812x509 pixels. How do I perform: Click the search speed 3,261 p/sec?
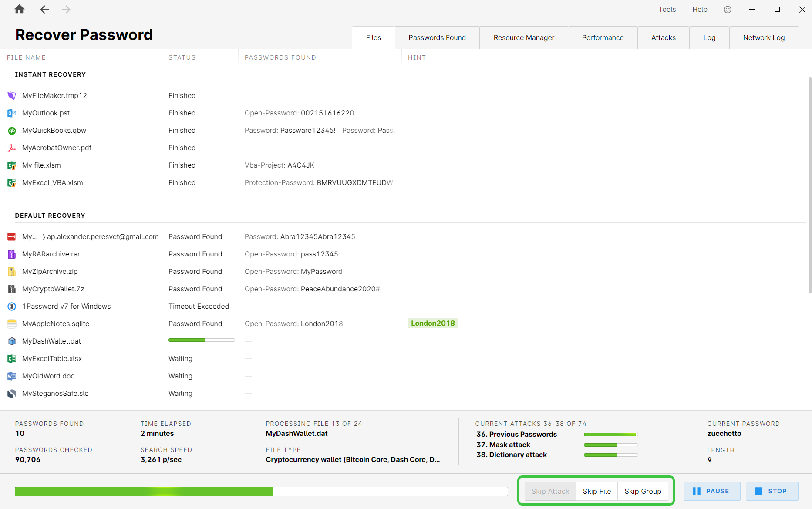pos(161,459)
